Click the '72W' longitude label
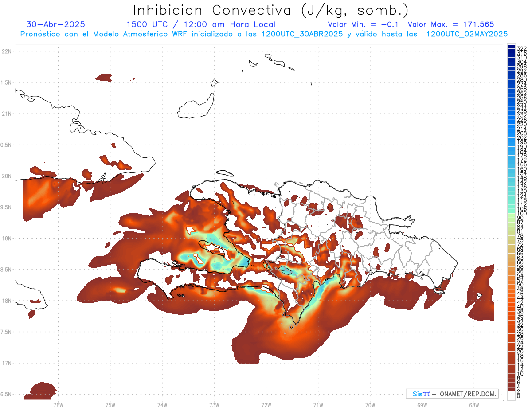The width and height of the screenshot is (532, 411). [266, 404]
